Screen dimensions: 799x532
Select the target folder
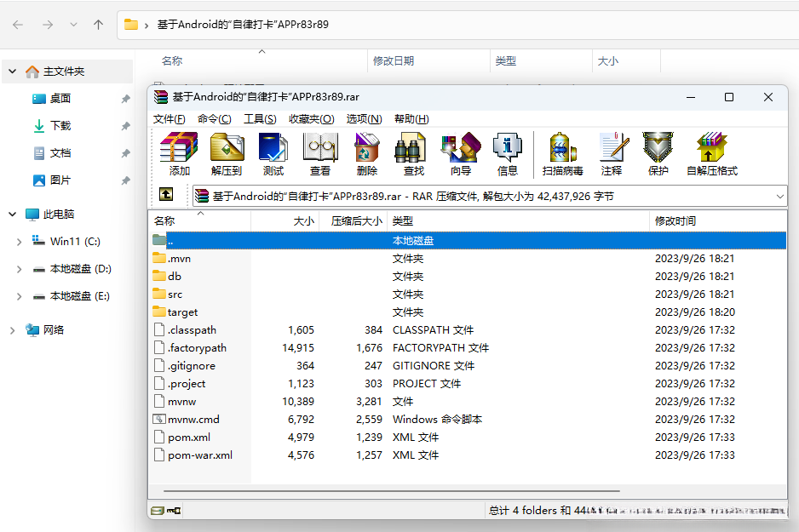pos(468,312)
